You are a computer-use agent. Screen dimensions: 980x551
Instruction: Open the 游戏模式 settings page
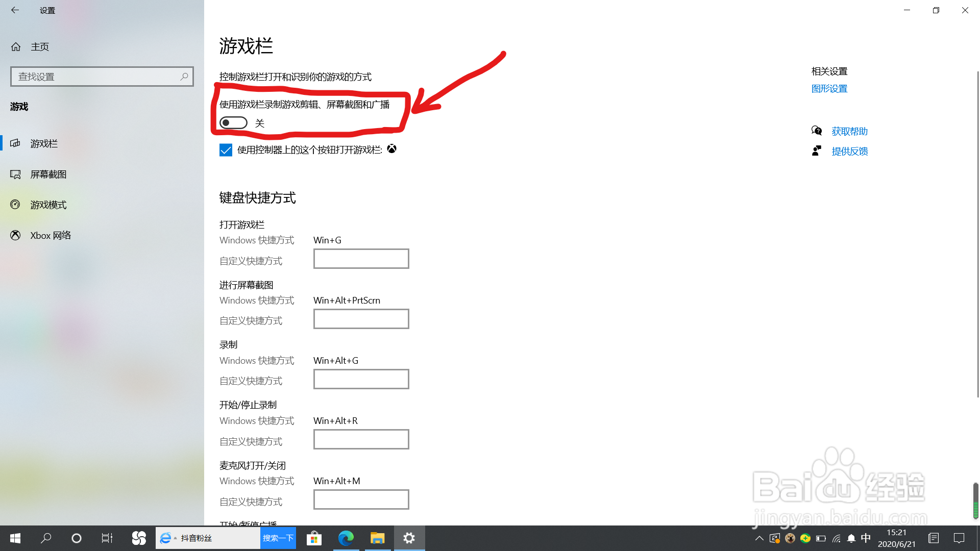click(47, 205)
